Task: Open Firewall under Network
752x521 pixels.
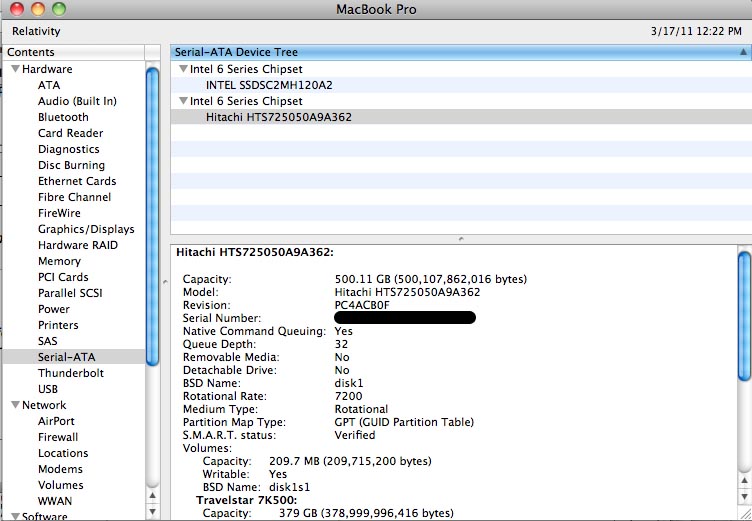Action: (x=58, y=437)
